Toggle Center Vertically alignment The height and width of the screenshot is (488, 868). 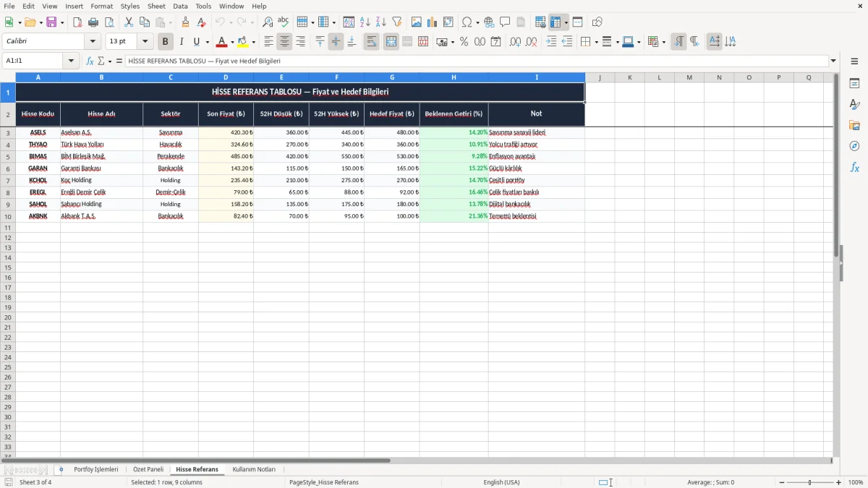pos(336,42)
